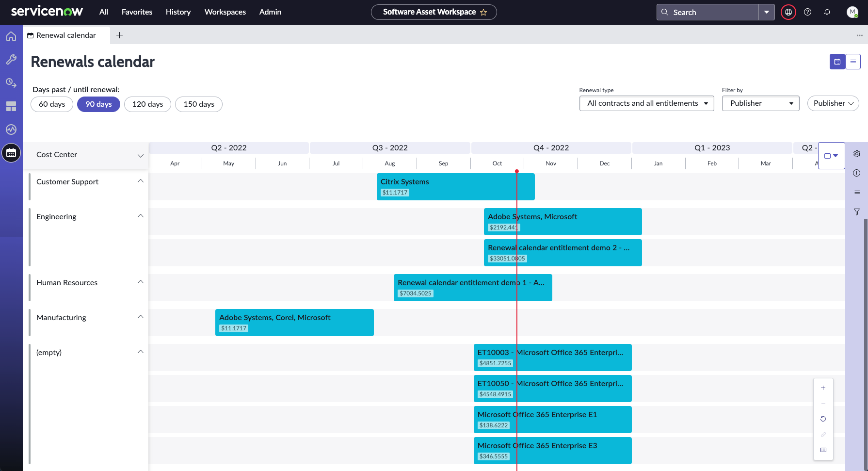The image size is (868, 471).
Task: Select the 120 days range
Action: point(147,104)
